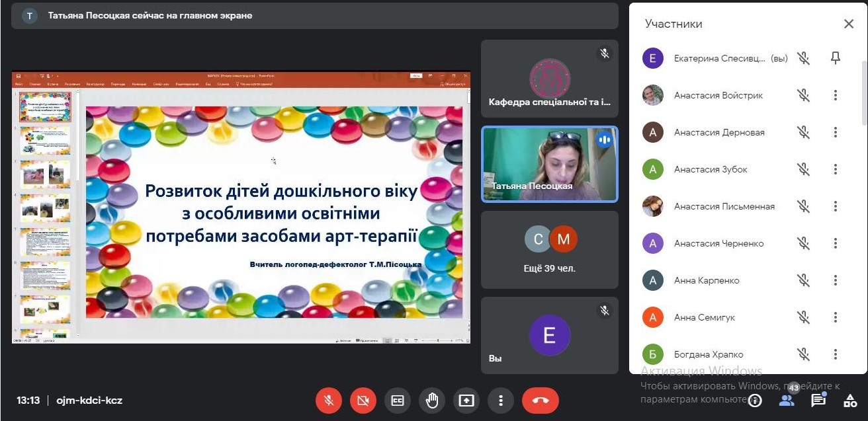Image resolution: width=868 pixels, height=421 pixels.
Task: Select Богдана Храпко in participants list
Action: click(x=708, y=354)
